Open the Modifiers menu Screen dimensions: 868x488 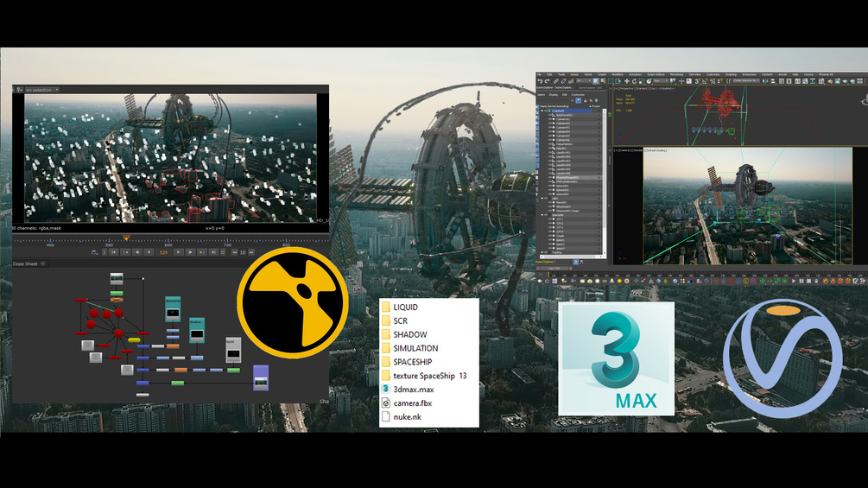click(618, 74)
